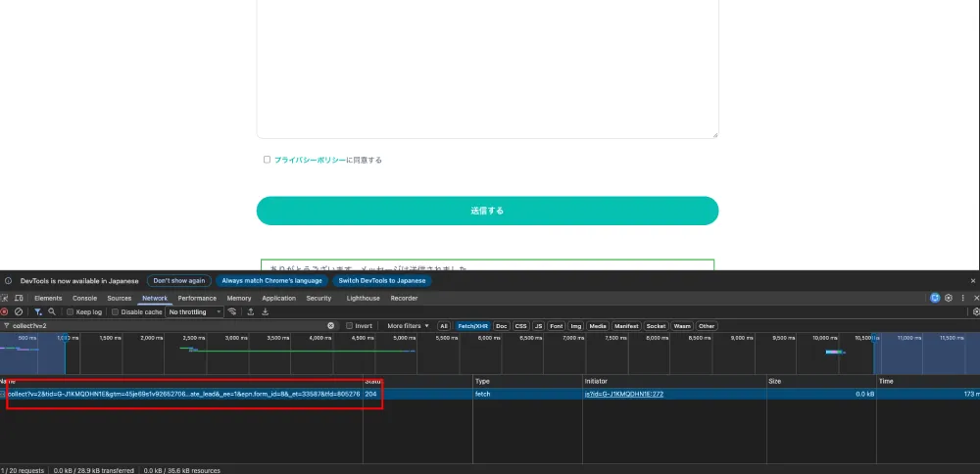
Task: Click the collect?v=2 filter input field
Action: coord(169,326)
